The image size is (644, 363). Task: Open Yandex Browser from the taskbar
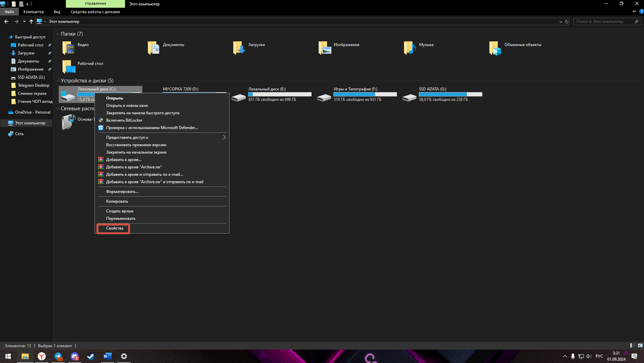pos(42,356)
